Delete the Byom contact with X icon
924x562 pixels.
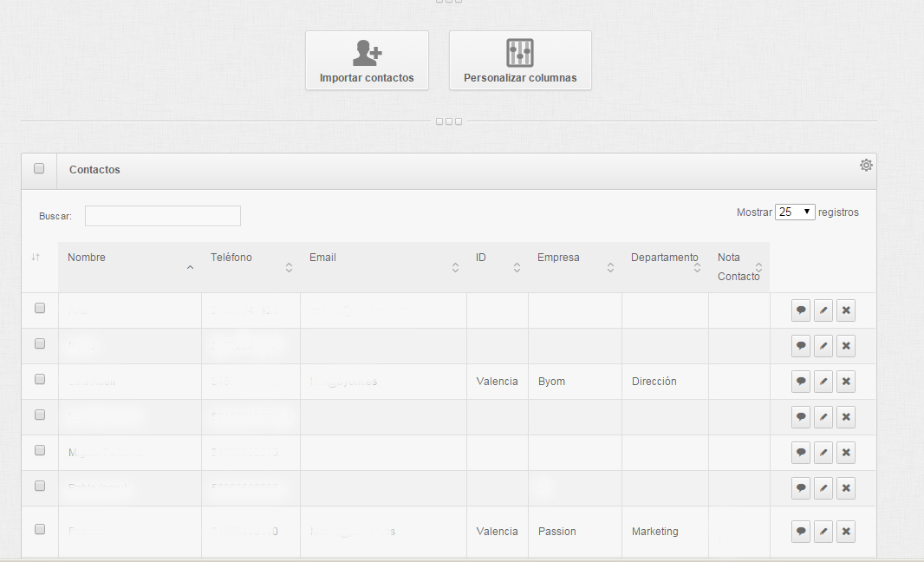click(846, 382)
